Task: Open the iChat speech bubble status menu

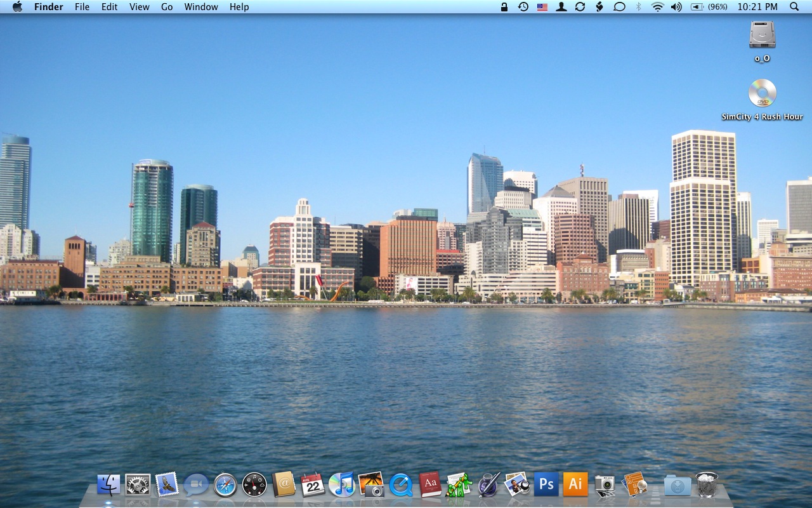Action: click(619, 7)
